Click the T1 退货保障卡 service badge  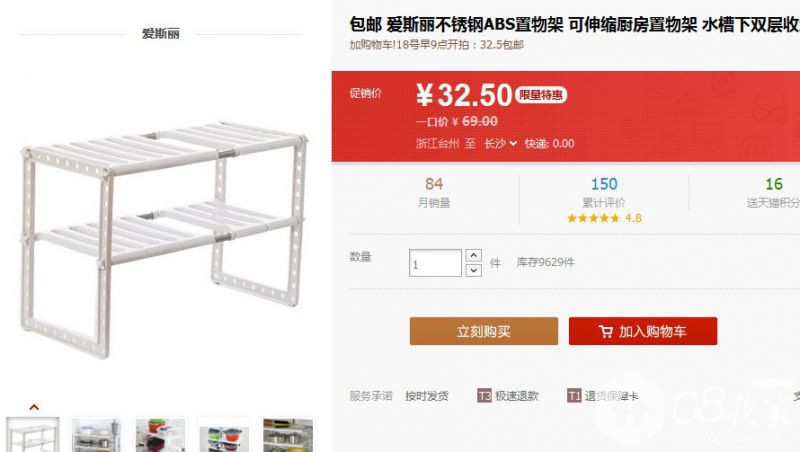coord(573,396)
